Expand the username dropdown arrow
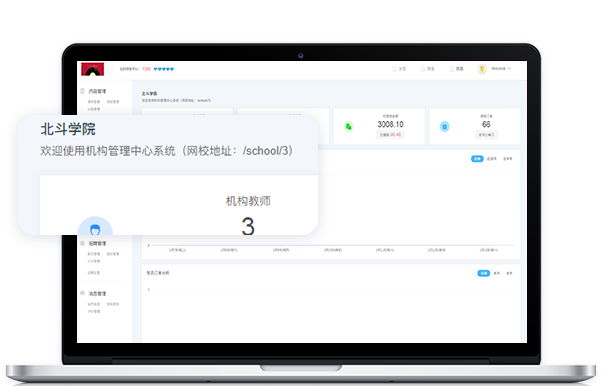This screenshot has height=386, width=608. click(x=509, y=68)
